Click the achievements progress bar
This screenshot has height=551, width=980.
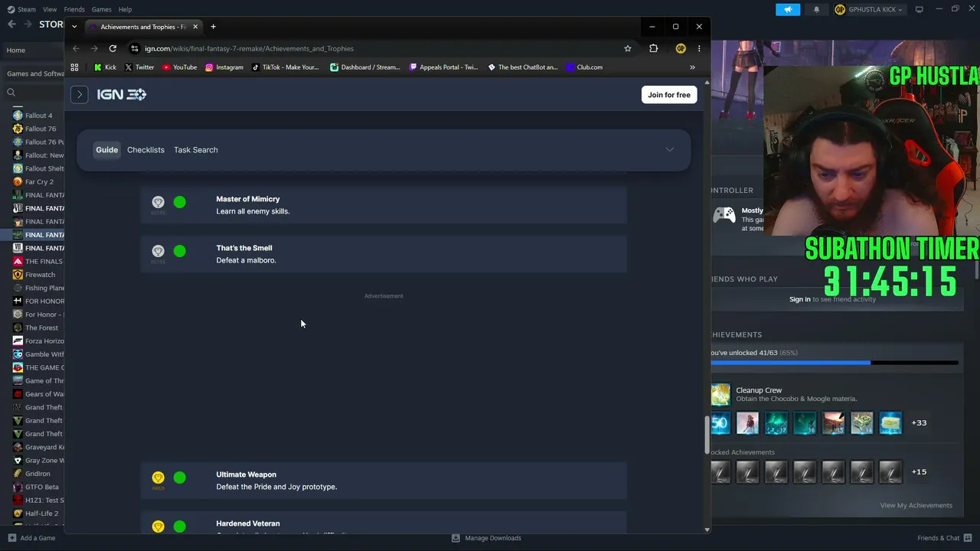coord(835,363)
